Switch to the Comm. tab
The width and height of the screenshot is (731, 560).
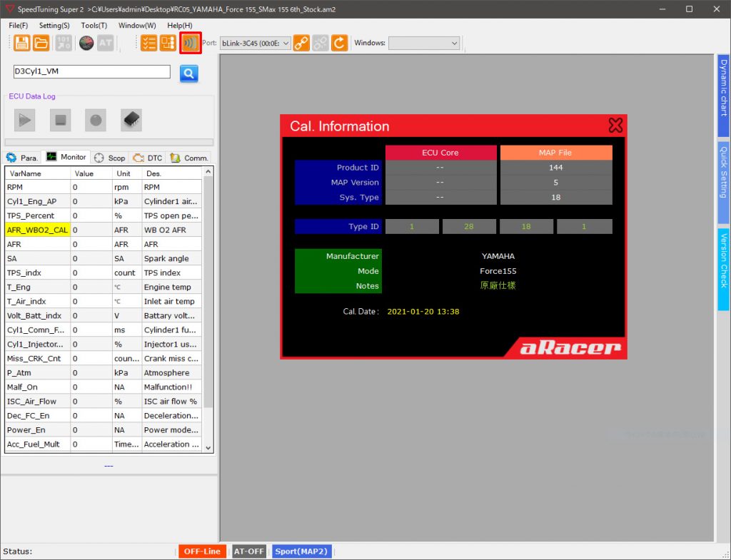click(188, 158)
